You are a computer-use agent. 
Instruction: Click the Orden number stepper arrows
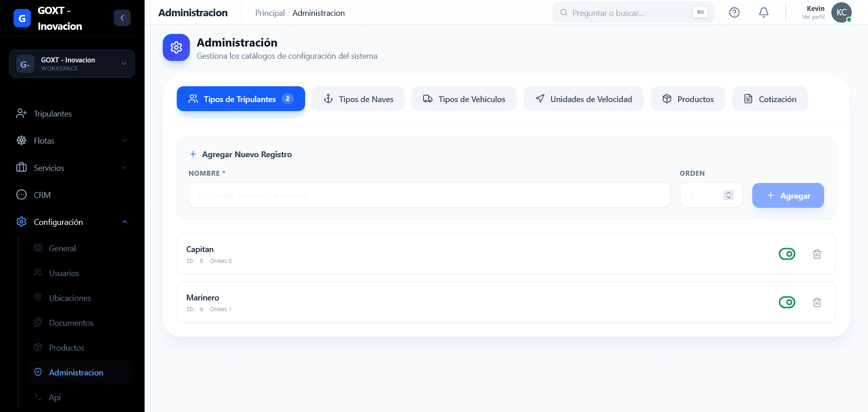(728, 195)
